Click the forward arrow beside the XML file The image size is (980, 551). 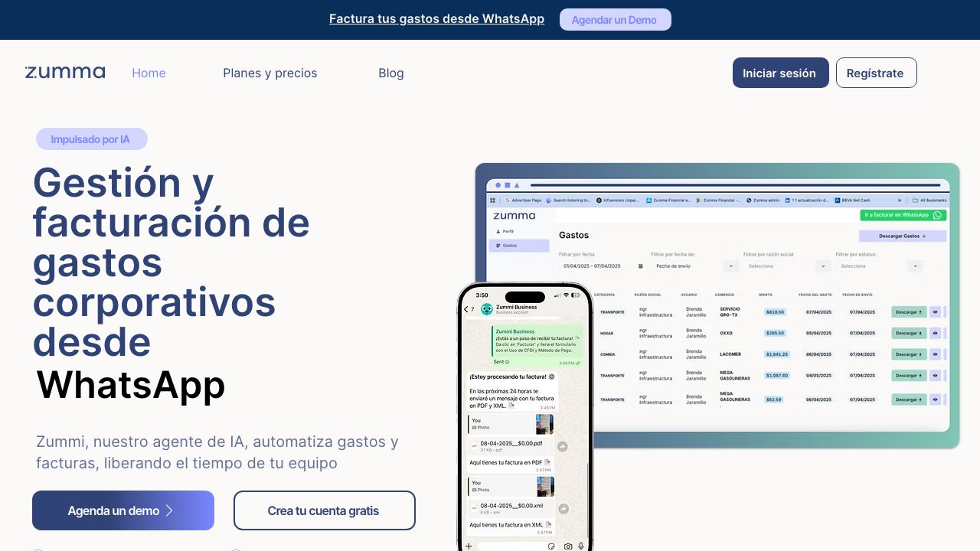click(x=563, y=509)
